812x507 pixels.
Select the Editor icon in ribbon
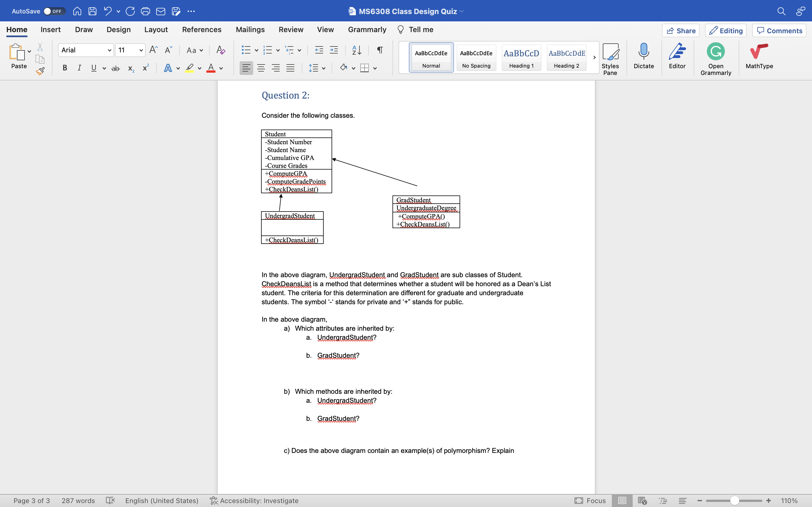coord(677,57)
